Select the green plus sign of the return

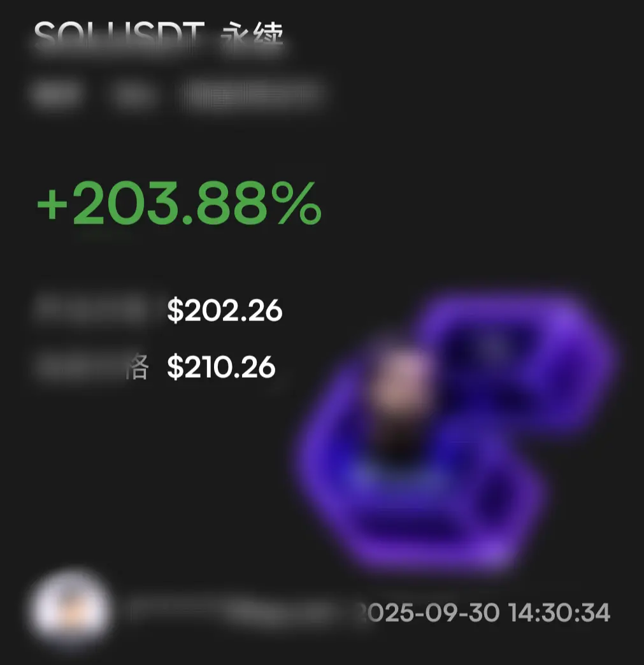coord(52,205)
